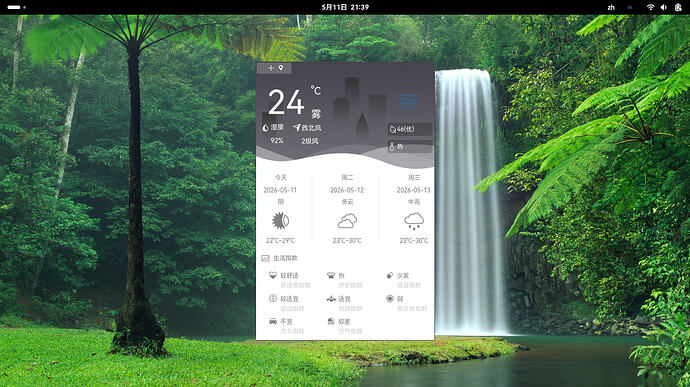
Task: Click the air index icon beside 较差
Action: [x=331, y=321]
